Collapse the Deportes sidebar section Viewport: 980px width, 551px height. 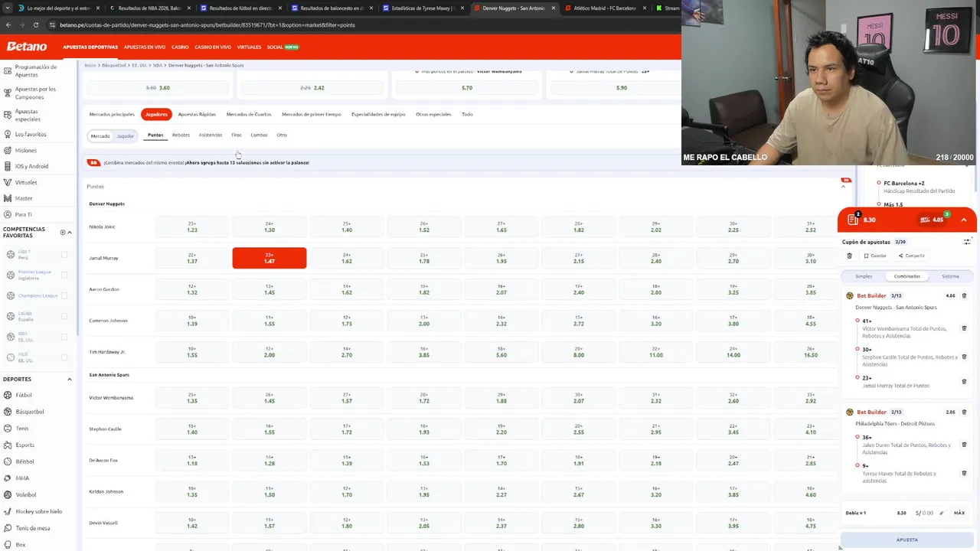click(70, 379)
